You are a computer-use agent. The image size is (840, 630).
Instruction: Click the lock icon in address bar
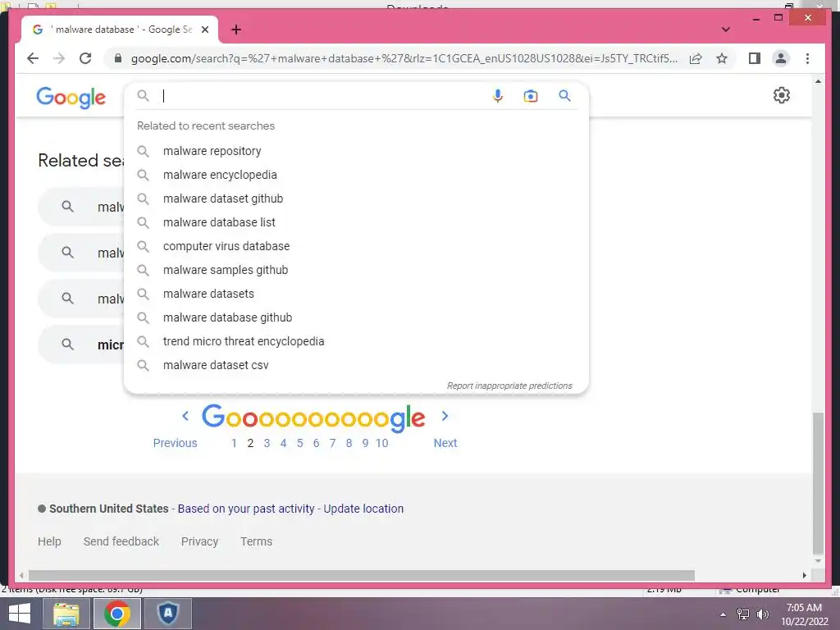tap(118, 58)
